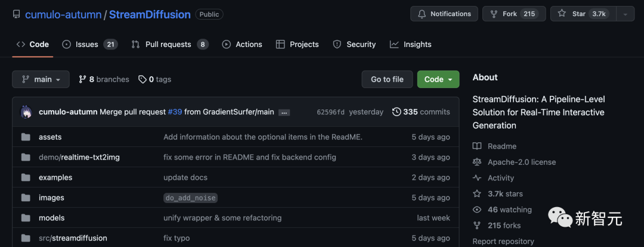Screen dimensions: 644x247
Task: Click the tags icon link
Action: click(143, 79)
